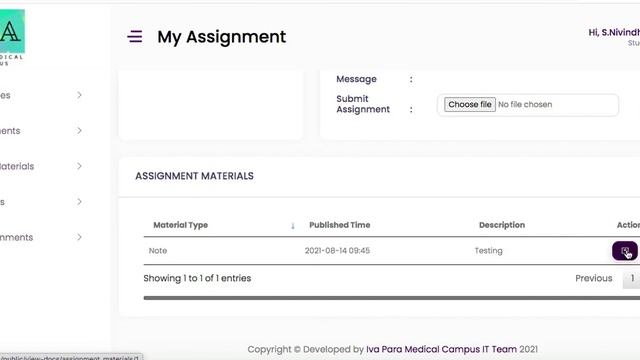Select the Note material table row
Viewport: 640px width, 360px height.
391,251
